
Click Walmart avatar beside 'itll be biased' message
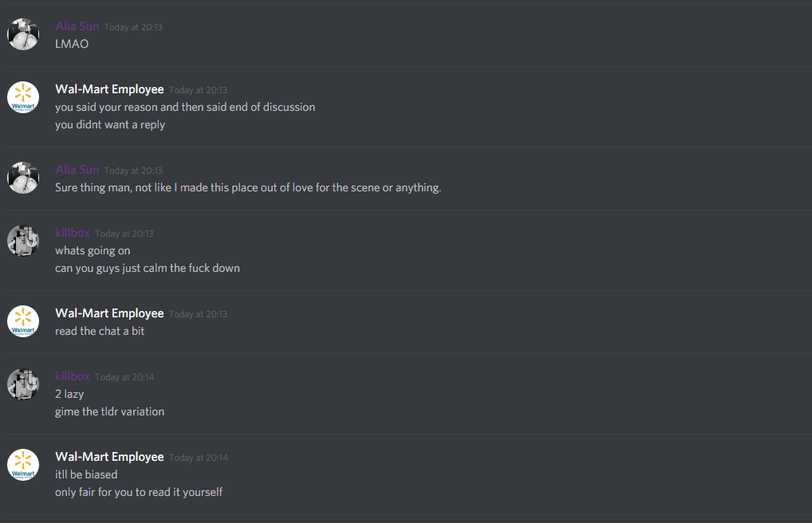click(23, 465)
